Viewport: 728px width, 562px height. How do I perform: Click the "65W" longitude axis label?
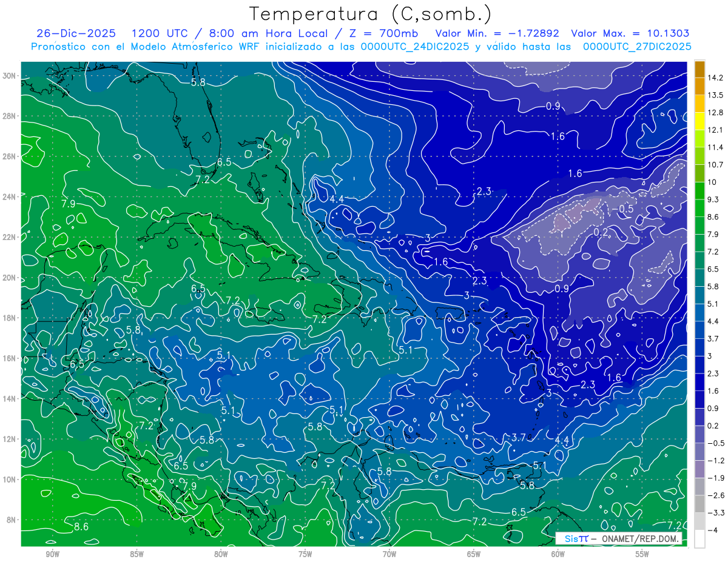(474, 555)
